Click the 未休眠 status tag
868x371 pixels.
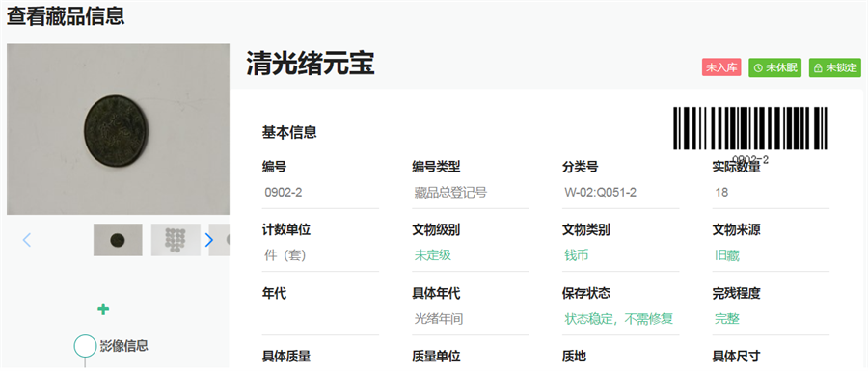pos(775,67)
